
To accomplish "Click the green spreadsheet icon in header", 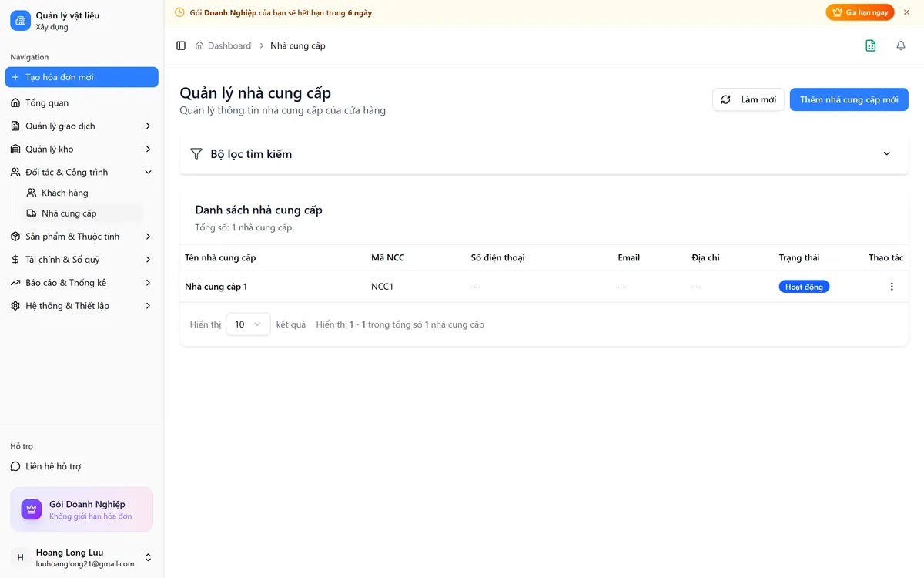I will tap(871, 45).
